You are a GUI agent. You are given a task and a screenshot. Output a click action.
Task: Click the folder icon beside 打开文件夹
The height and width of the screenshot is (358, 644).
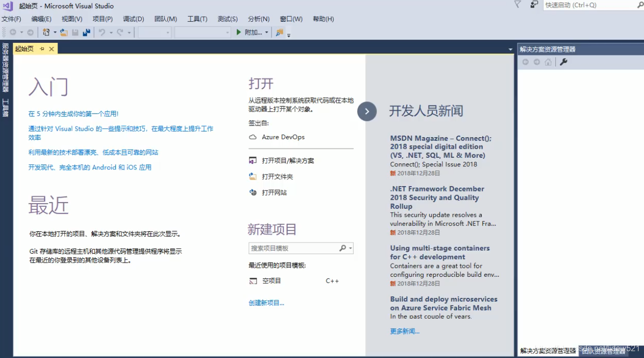coord(253,176)
